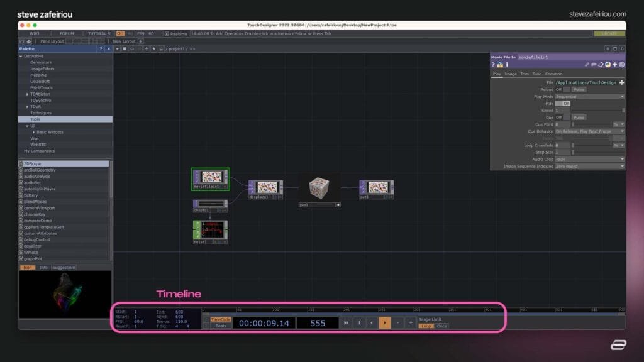This screenshot has width=644, height=362.
Task: Jump timeline to start
Action: click(346, 323)
